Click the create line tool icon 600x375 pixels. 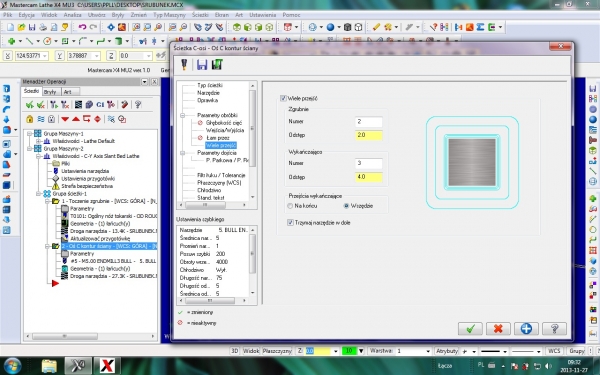click(29, 41)
